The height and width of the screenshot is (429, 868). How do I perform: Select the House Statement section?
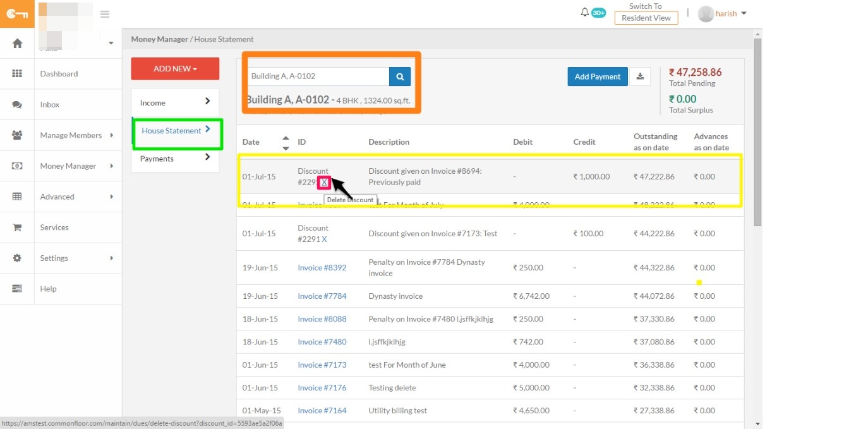tap(175, 131)
